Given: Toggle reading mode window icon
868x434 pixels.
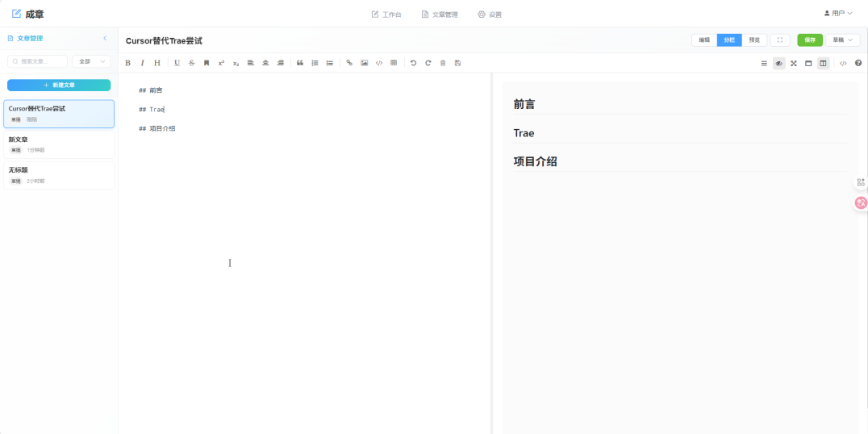Looking at the screenshot, I should point(808,64).
